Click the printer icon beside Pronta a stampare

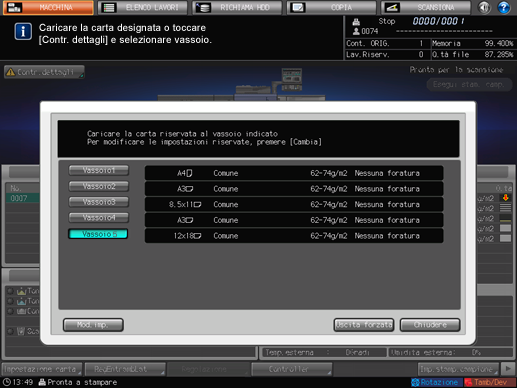pyautogui.click(x=42, y=382)
